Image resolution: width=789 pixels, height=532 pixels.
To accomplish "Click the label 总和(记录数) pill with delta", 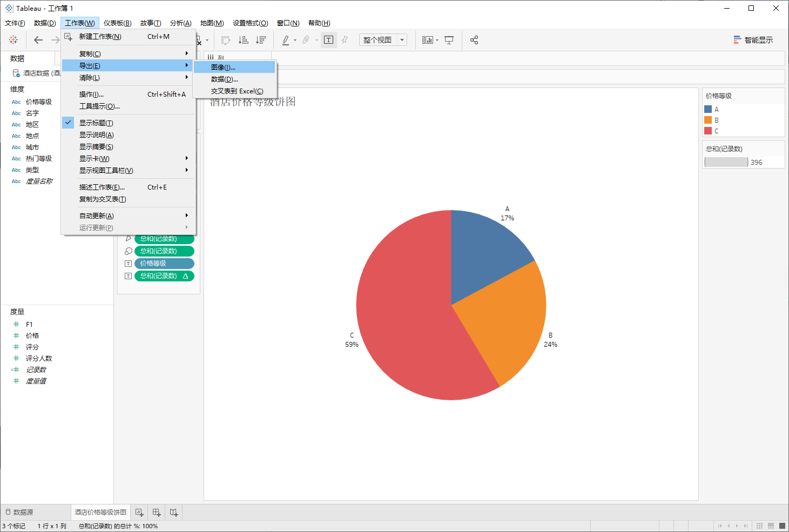I will [164, 276].
